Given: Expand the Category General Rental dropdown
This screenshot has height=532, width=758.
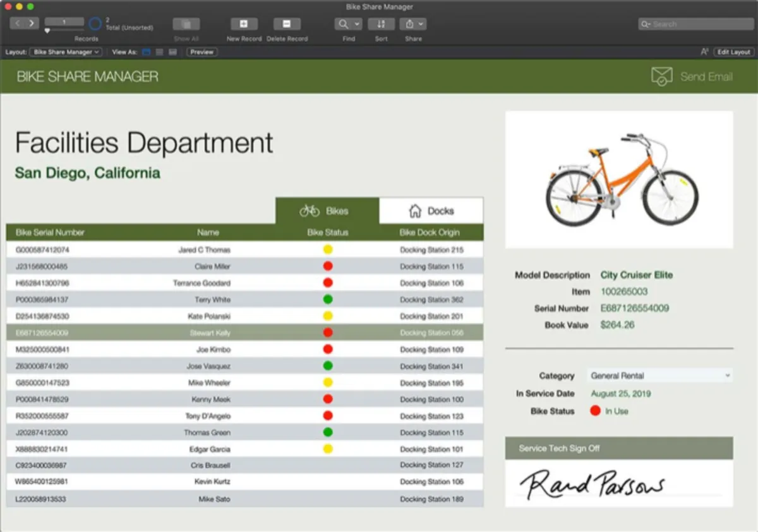Looking at the screenshot, I should click(727, 375).
